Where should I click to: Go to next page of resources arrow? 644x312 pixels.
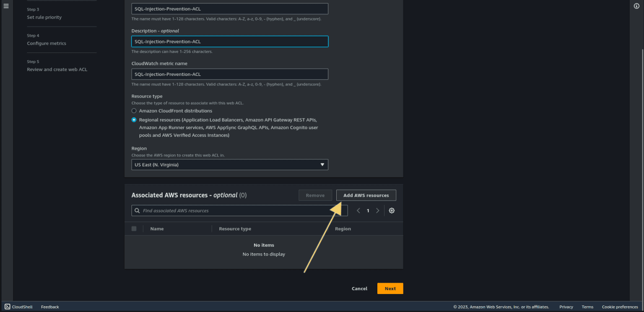coord(378,211)
